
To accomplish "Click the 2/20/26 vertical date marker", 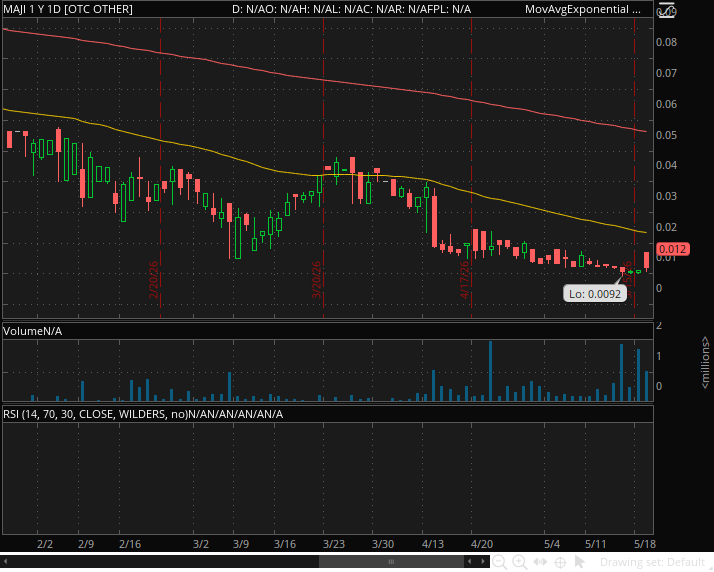I will 153,280.
